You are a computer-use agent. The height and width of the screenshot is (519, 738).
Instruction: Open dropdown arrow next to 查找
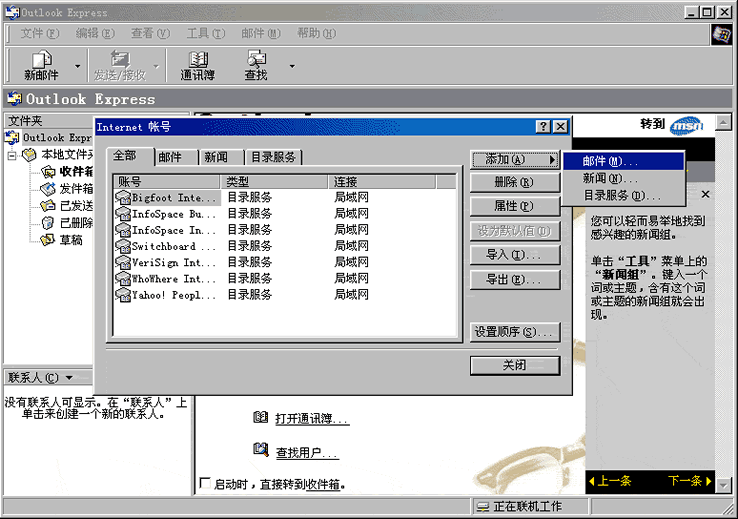pos(292,68)
